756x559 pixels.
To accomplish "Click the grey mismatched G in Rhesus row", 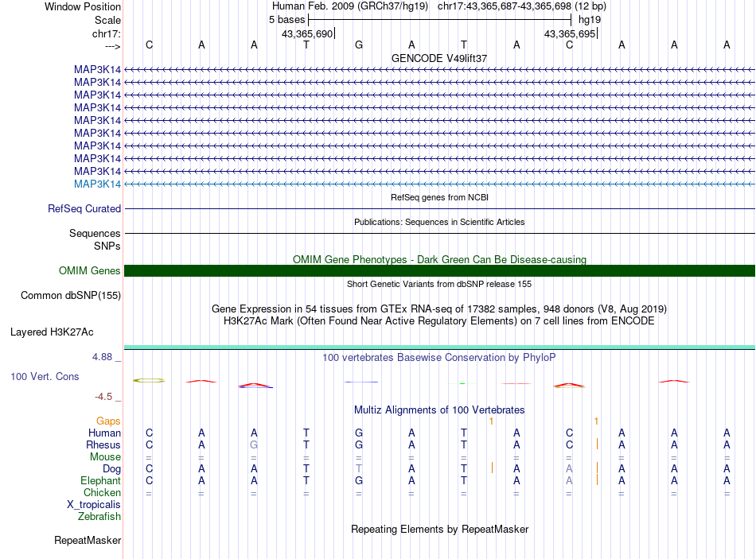I will coord(254,444).
